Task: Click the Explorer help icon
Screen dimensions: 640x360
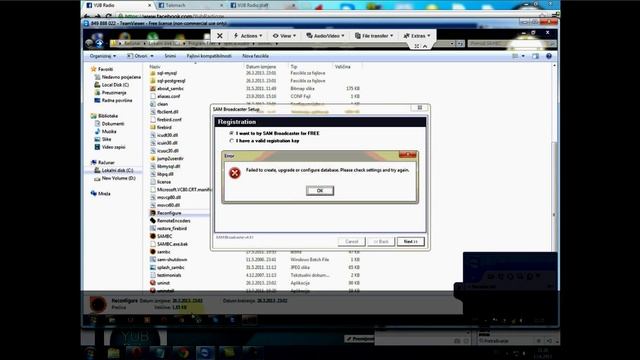Action: [549, 56]
